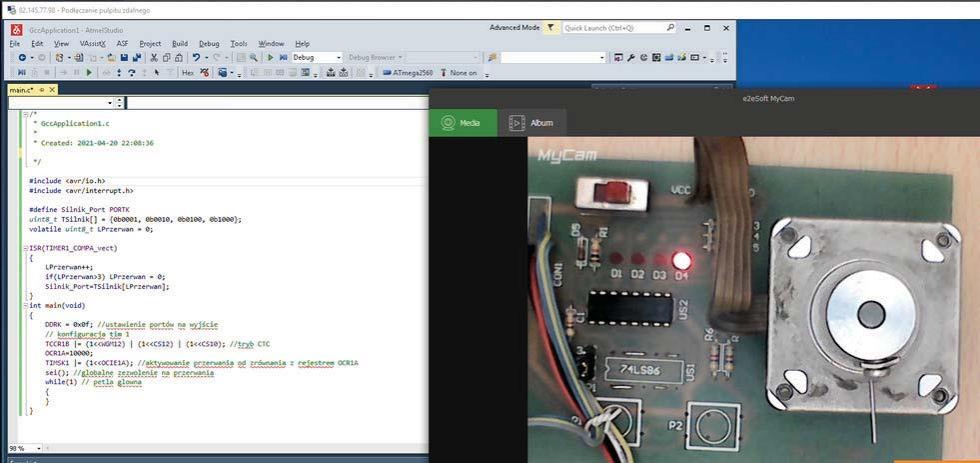Open the 98 % zoom level dropdown

pos(38,449)
